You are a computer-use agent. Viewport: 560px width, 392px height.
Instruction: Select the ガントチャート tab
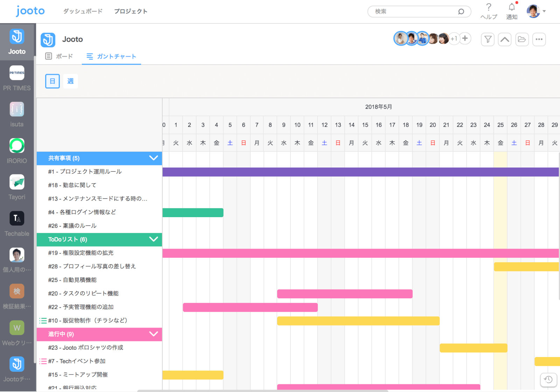tap(111, 56)
